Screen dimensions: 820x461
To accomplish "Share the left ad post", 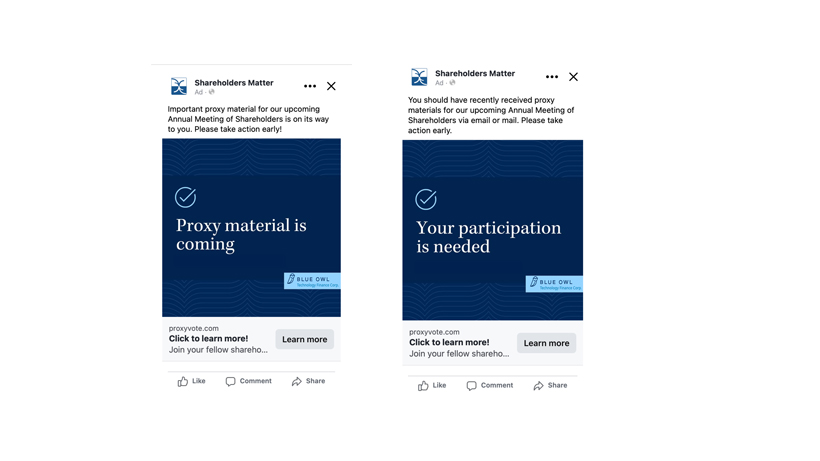I will (x=309, y=381).
